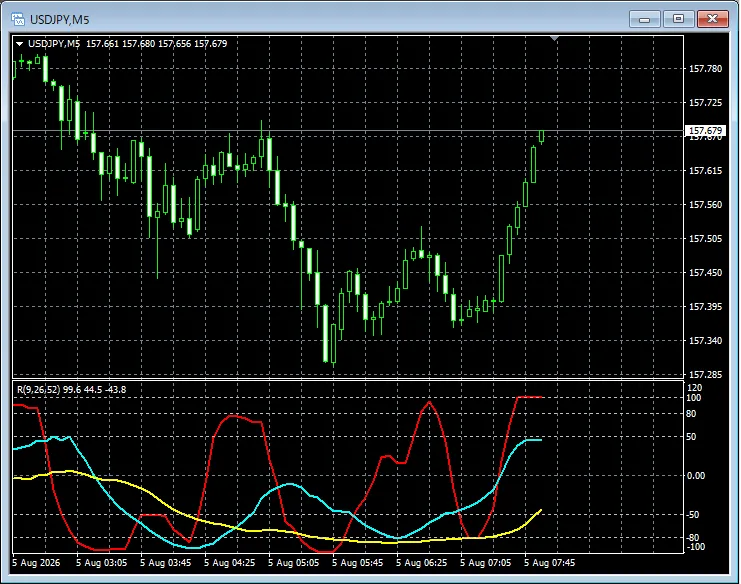Close the USDJPY,M5 chart window
Screen dimensions: 741x584
click(713, 19)
